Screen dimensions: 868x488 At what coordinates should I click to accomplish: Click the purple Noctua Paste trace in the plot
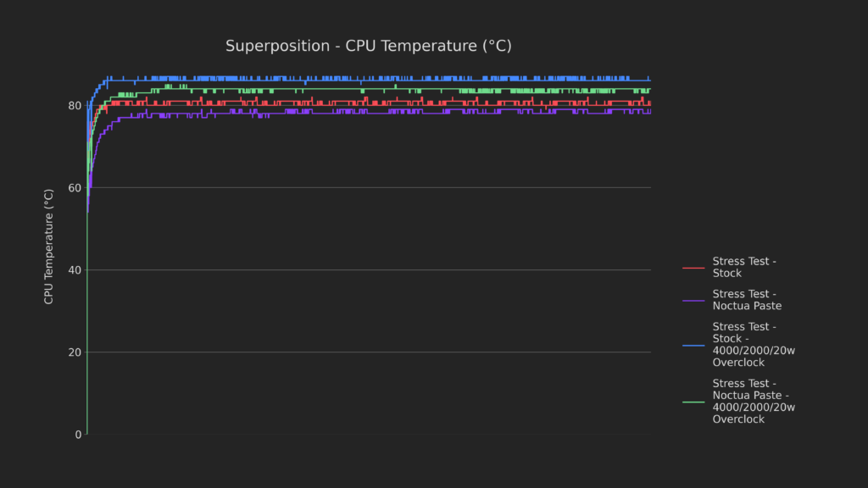click(381, 114)
